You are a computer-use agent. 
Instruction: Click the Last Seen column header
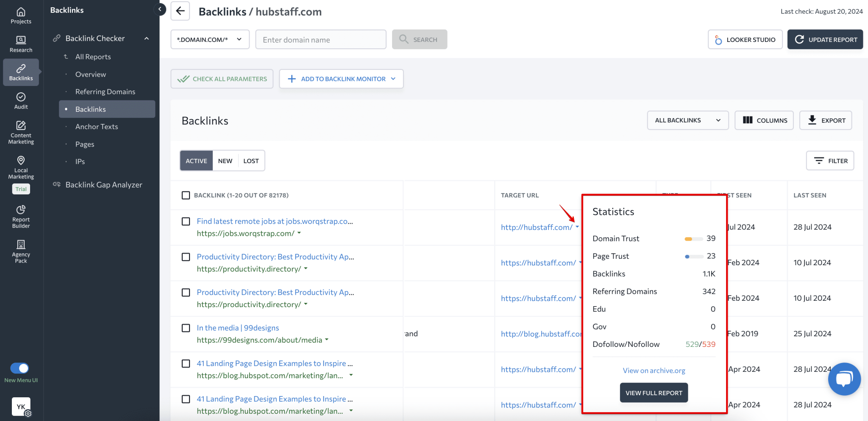click(x=810, y=195)
